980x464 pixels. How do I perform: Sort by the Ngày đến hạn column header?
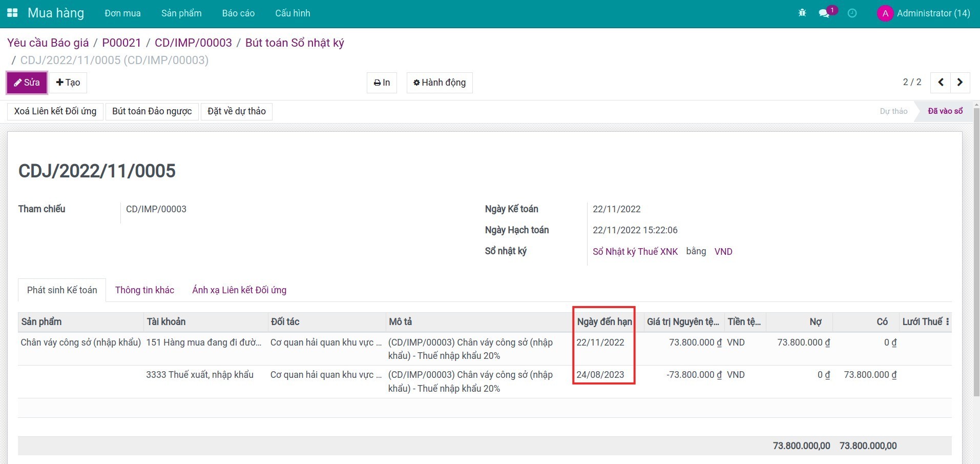pyautogui.click(x=604, y=322)
